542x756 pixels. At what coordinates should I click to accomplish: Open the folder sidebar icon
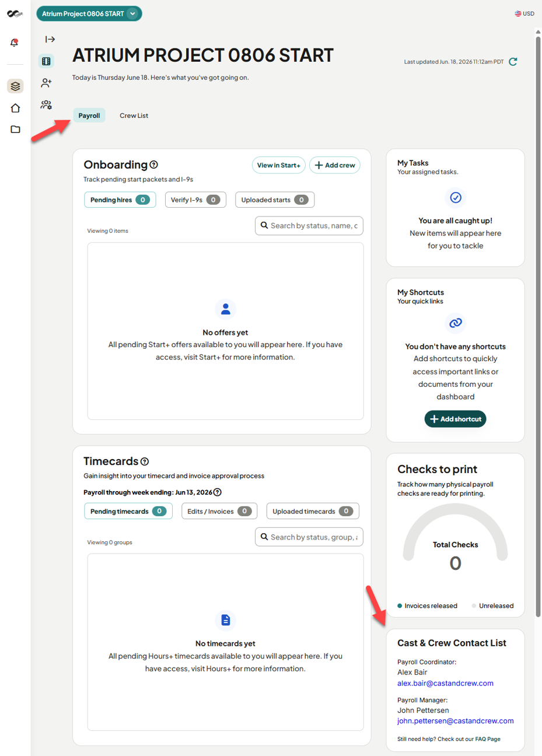15,129
